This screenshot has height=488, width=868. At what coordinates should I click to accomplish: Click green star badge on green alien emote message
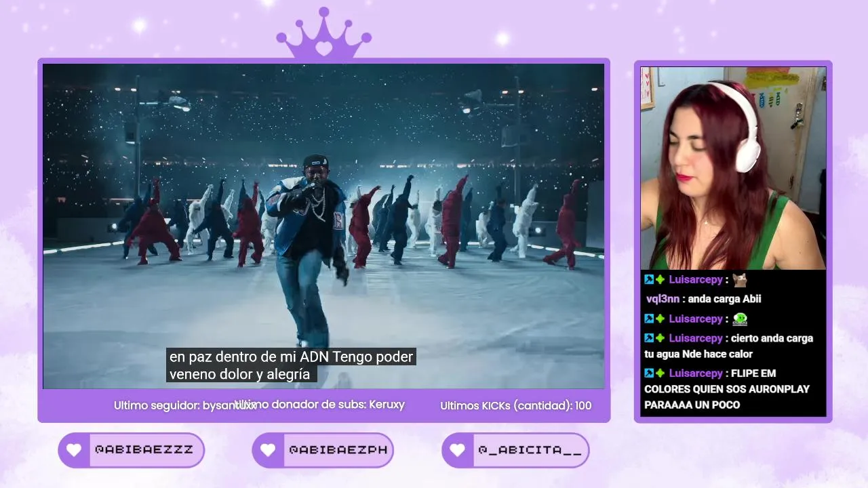(x=660, y=319)
